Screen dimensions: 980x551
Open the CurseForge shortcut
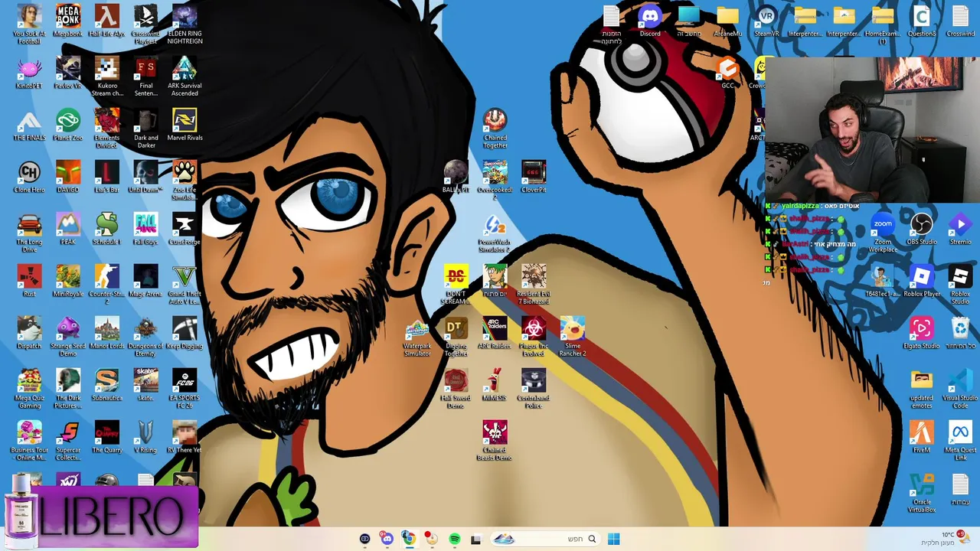click(x=185, y=229)
